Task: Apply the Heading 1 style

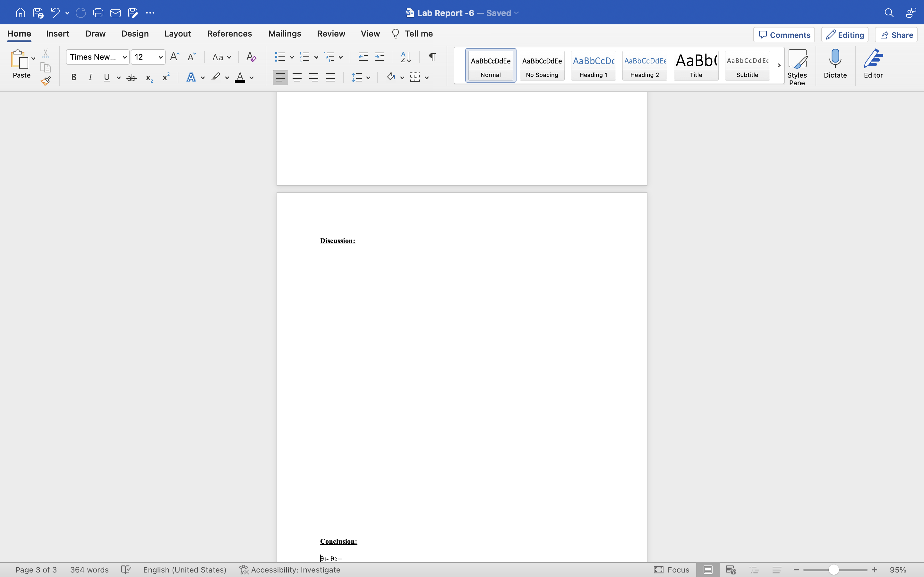Action: tap(593, 65)
